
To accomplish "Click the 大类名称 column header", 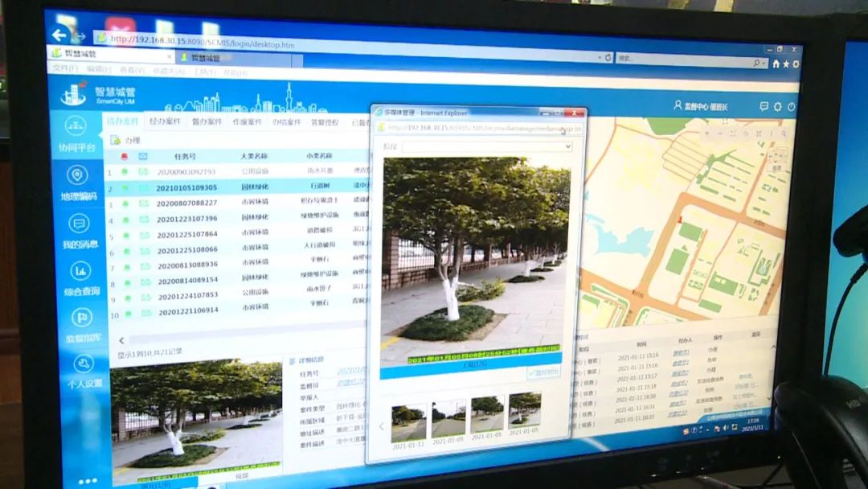I will pos(254,156).
